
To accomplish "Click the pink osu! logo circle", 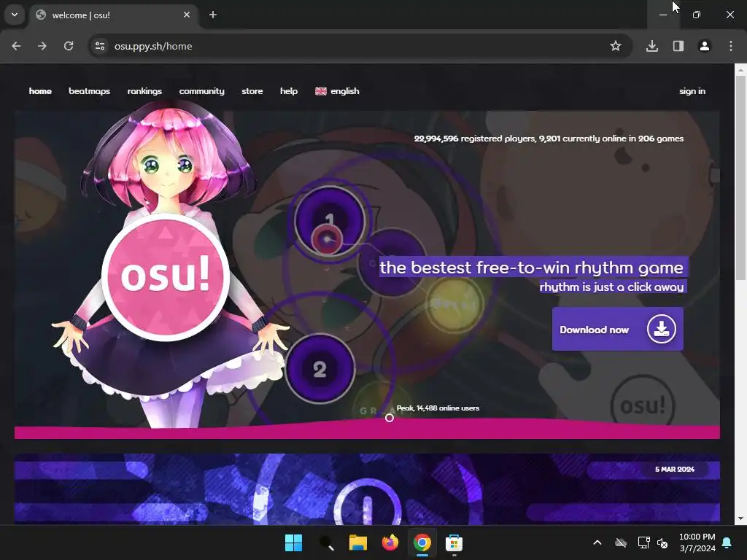I will click(166, 277).
